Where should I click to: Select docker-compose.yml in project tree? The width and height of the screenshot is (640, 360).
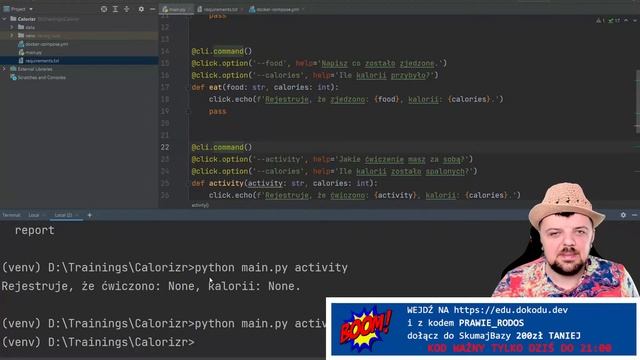(x=47, y=44)
